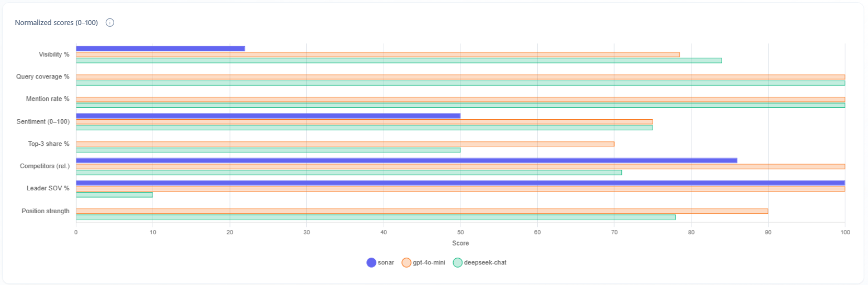
Task: Select the sonar Competitors (rel.) bar
Action: (x=406, y=161)
